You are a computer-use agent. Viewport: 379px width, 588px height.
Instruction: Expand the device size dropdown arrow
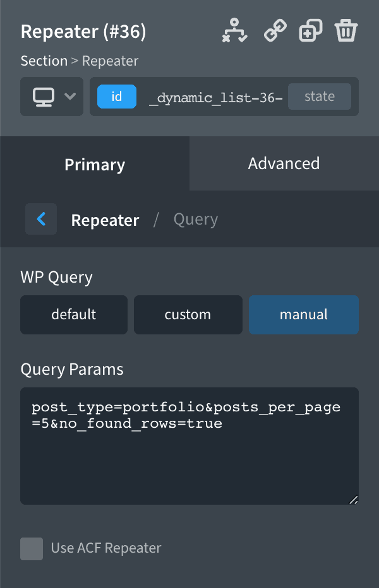[x=70, y=97]
